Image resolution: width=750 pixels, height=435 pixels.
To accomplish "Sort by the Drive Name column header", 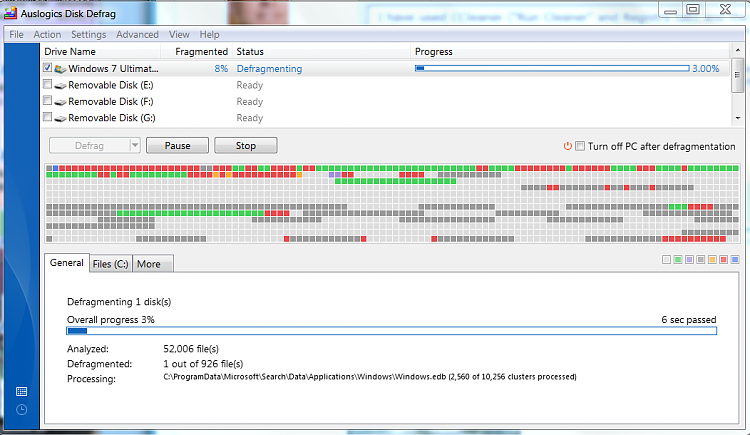I will coord(100,52).
